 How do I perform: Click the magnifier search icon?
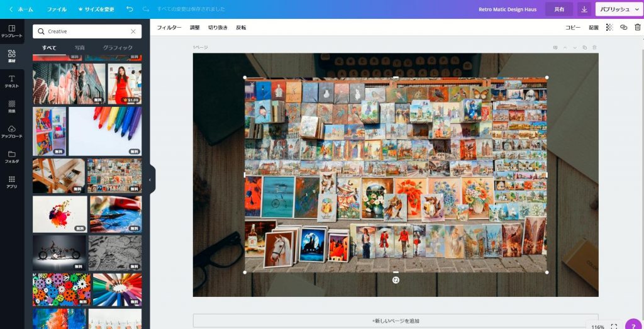[41, 31]
